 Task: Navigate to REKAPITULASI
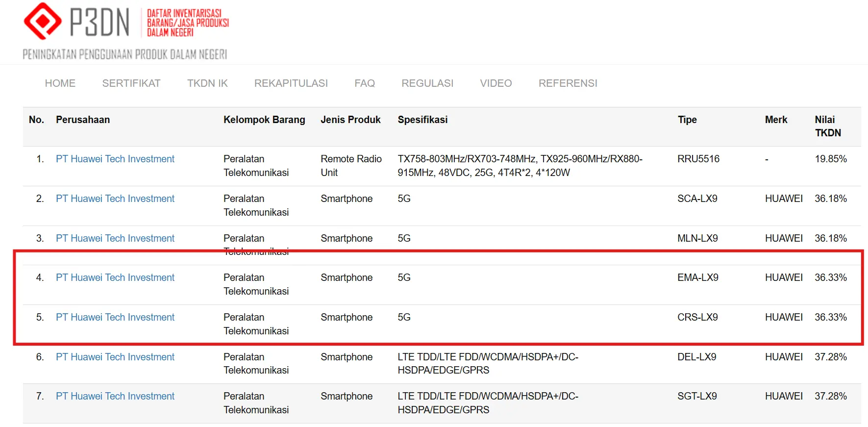[x=291, y=83]
